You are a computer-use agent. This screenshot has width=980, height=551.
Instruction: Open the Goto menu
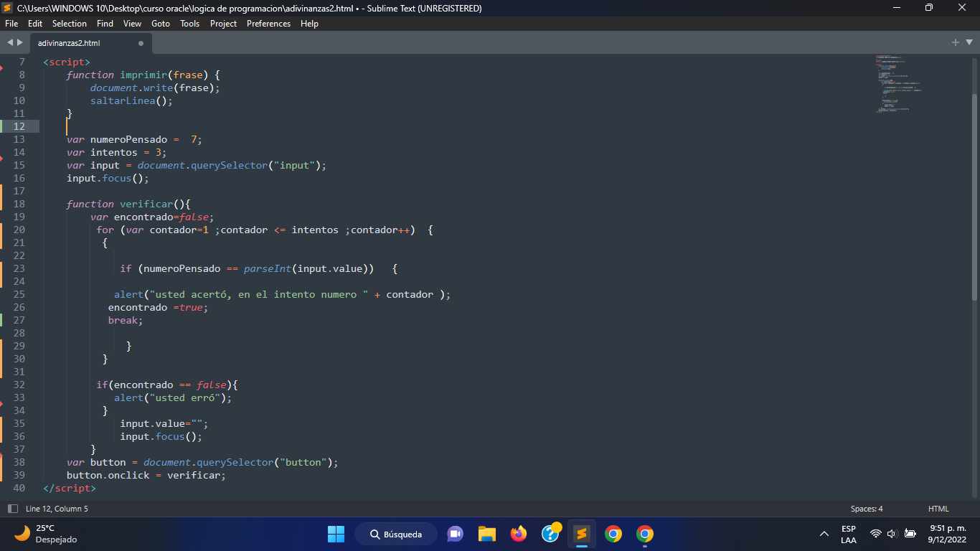(x=161, y=24)
